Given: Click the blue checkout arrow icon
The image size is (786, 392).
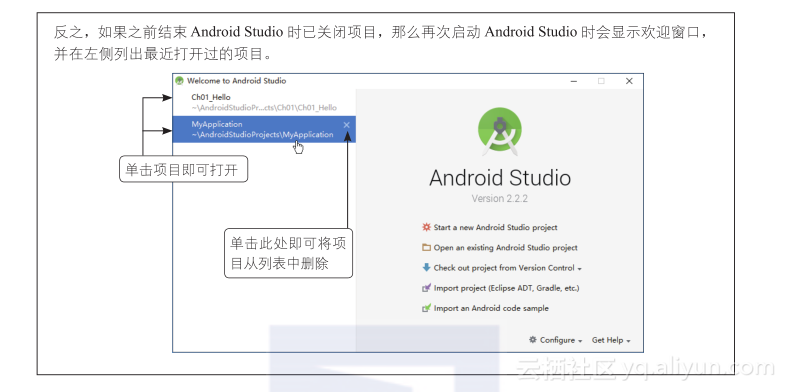Looking at the screenshot, I should pos(426,267).
